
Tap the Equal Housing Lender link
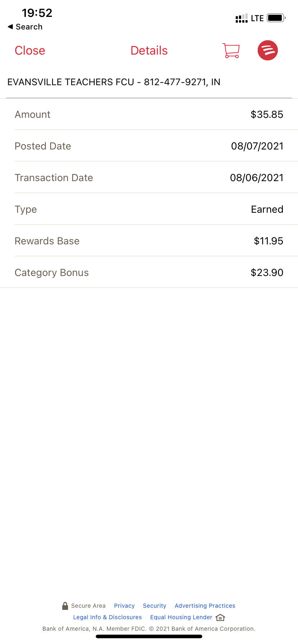point(181,617)
